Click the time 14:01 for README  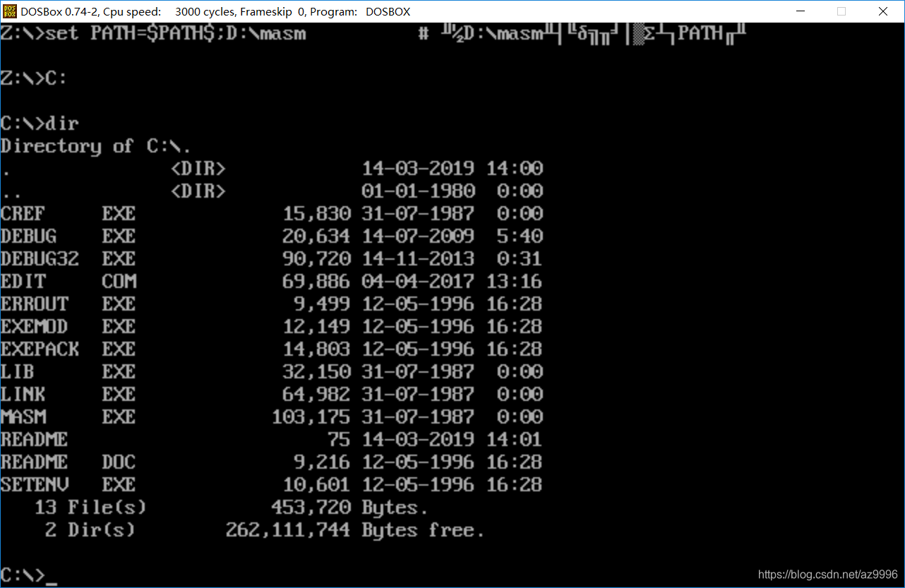coord(514,440)
